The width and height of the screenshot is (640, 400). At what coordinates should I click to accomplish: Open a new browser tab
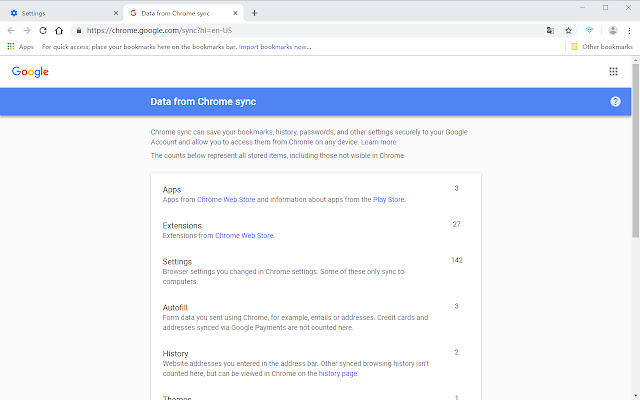(x=254, y=13)
